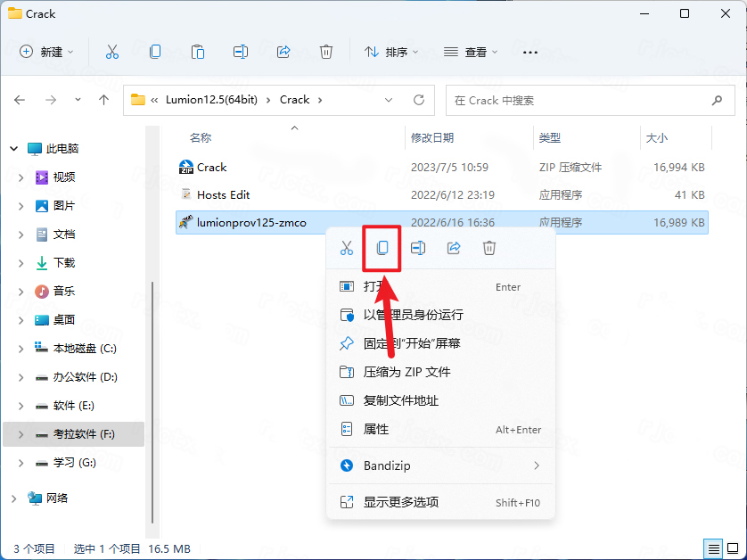This screenshot has height=560, width=747.
Task: Click the Crack ZIP file icon
Action: coord(185,168)
